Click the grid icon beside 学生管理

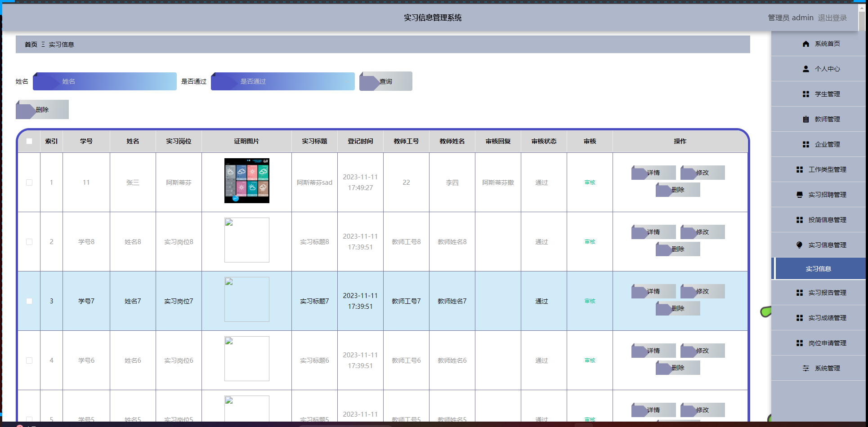click(x=805, y=94)
